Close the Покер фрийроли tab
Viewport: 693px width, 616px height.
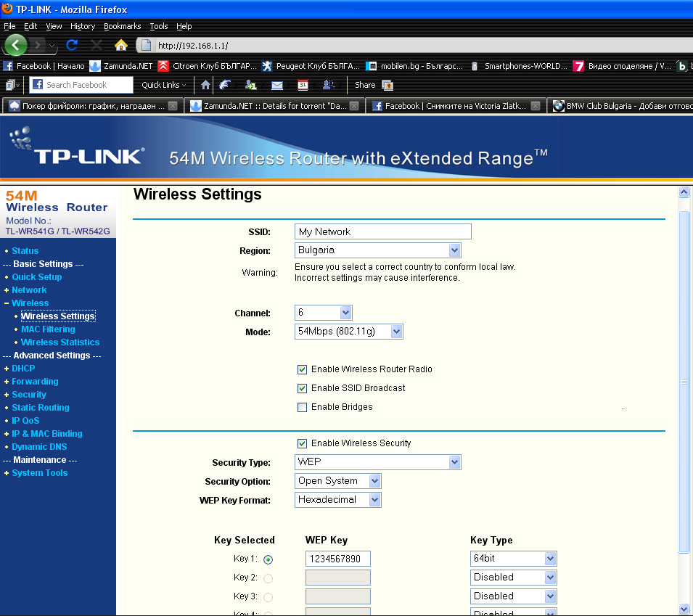point(173,106)
